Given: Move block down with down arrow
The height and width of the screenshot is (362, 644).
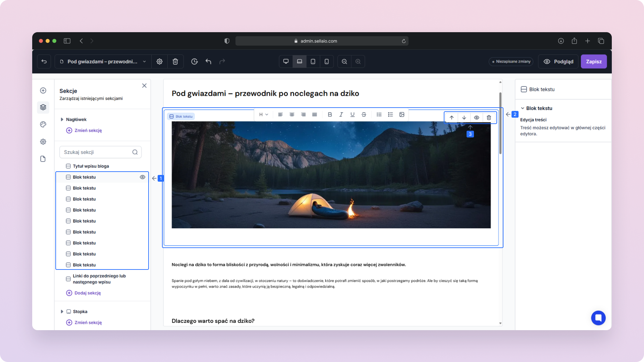Looking at the screenshot, I should point(464,118).
